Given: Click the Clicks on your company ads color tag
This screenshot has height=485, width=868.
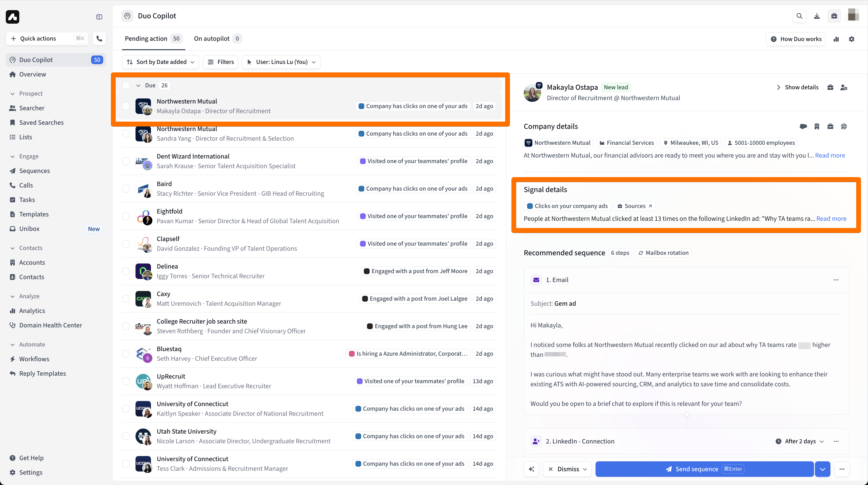Looking at the screenshot, I should [567, 206].
